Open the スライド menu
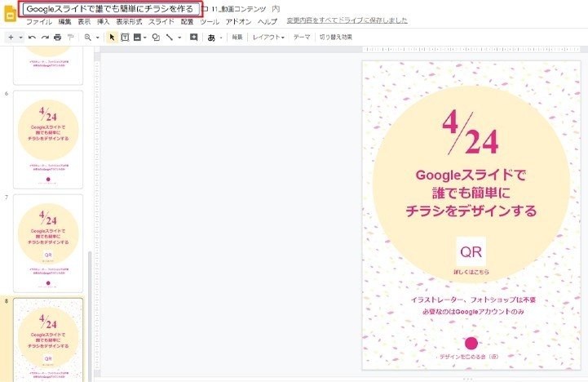 point(161,22)
